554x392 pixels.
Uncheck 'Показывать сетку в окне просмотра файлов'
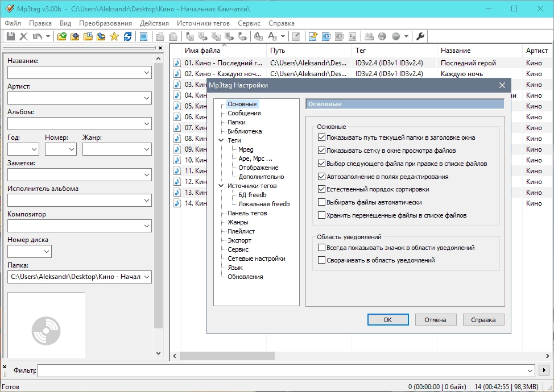(321, 151)
